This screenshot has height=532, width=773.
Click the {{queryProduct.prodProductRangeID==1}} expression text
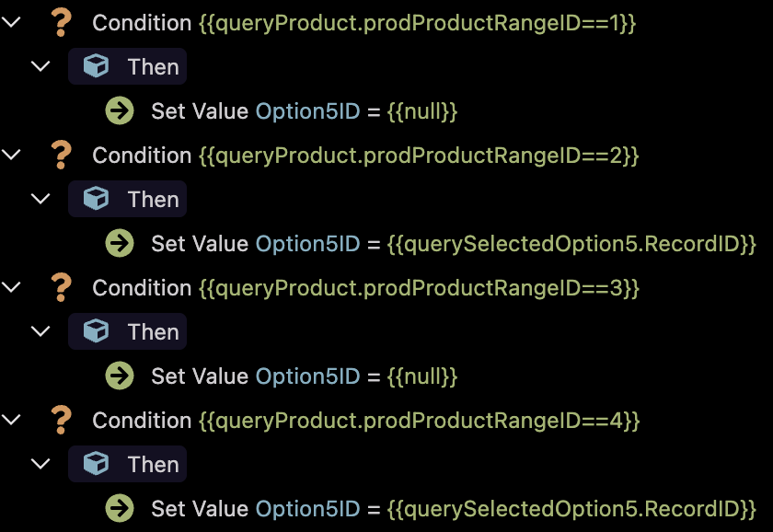click(x=418, y=23)
